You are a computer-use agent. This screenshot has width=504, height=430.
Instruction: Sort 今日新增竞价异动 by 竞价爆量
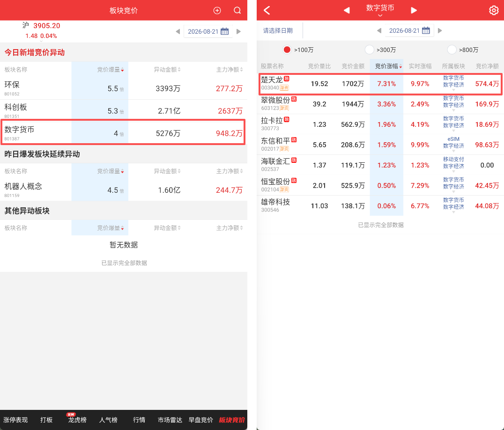click(x=110, y=70)
